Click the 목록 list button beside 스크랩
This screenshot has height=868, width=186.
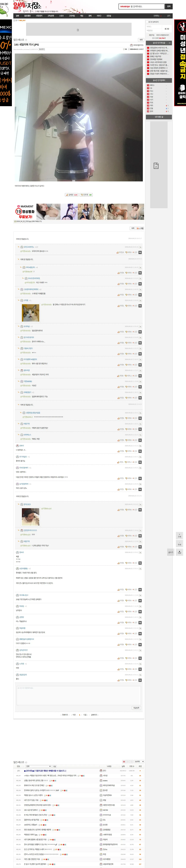coord(133,228)
